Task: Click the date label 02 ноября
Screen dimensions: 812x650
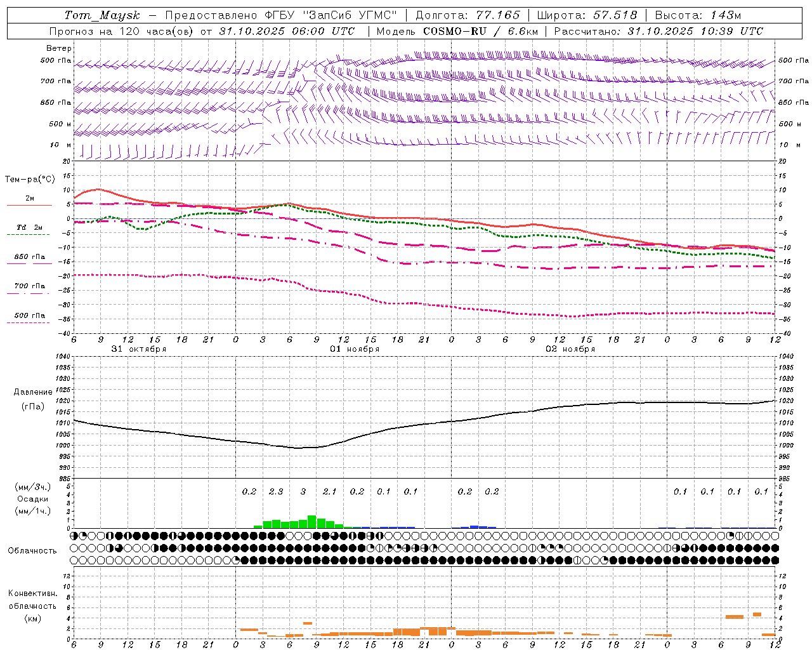Action: pos(570,349)
